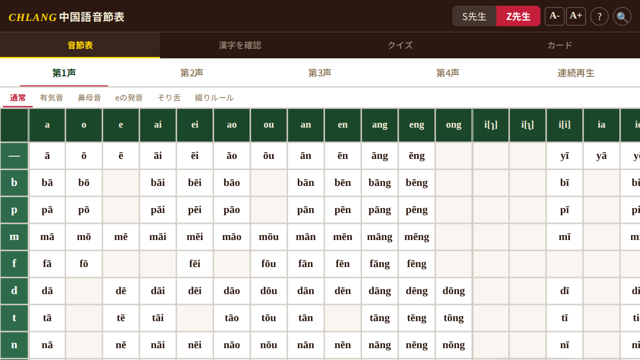Open the 音節表 main tab
The height and width of the screenshot is (360, 640).
tap(80, 45)
